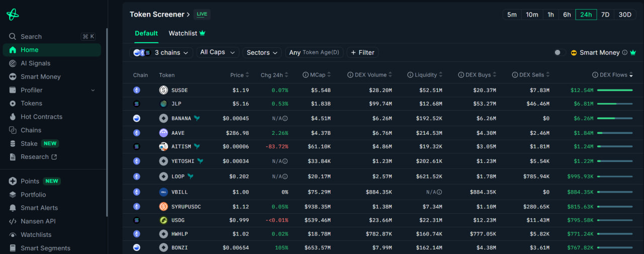Open Tokens in the sidebar
The height and width of the screenshot is (254, 644).
click(31, 103)
